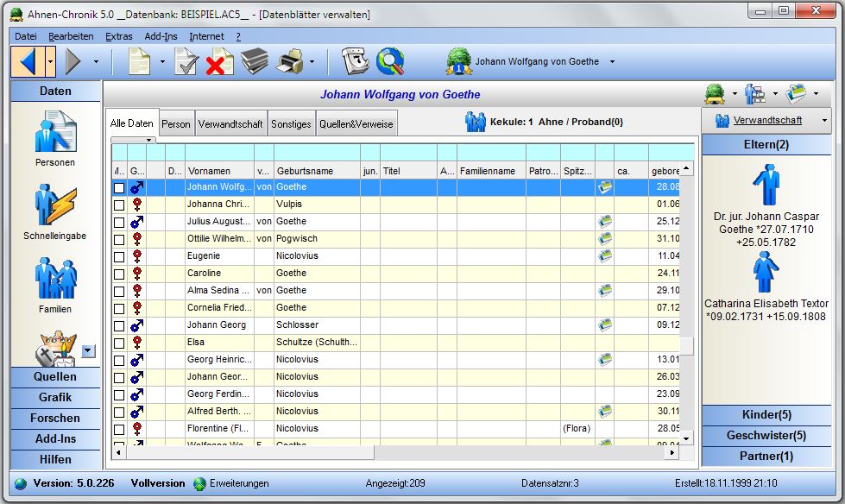Select father Dr. jur. Johann Caspar Goethe icon
845x504 pixels.
766,185
